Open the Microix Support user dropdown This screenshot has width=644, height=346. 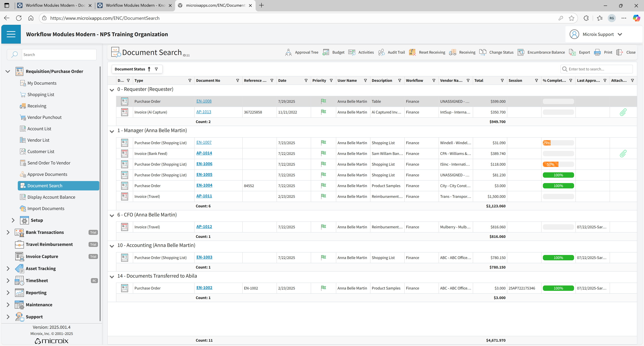(x=620, y=35)
